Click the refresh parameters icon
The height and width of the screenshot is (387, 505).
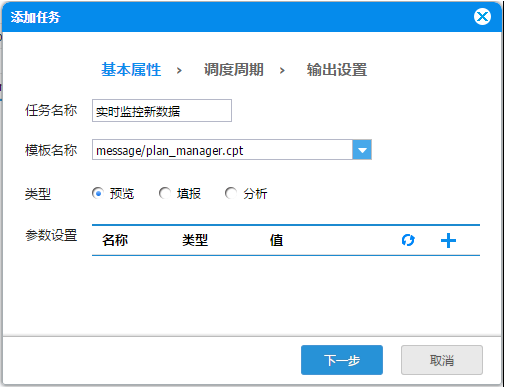tap(408, 240)
